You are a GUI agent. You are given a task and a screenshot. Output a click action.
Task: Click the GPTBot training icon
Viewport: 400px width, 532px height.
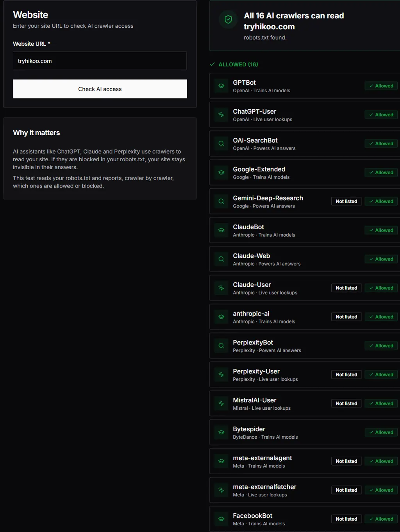pyautogui.click(x=221, y=86)
